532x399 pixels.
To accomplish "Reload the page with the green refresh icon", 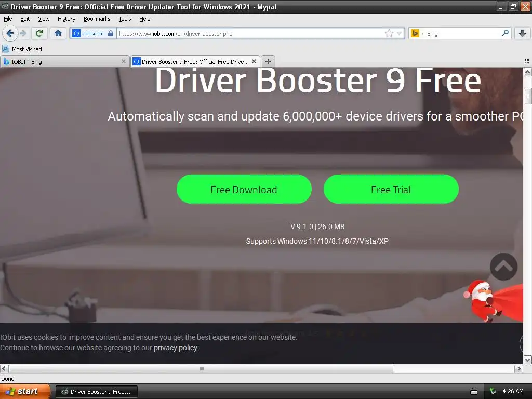I will coord(39,33).
